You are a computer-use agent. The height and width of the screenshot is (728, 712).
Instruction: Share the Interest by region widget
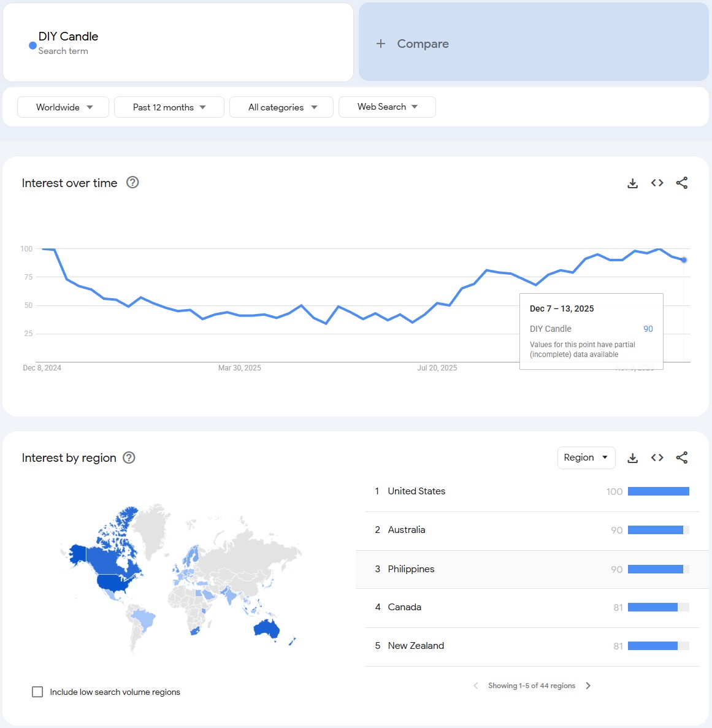pyautogui.click(x=682, y=458)
